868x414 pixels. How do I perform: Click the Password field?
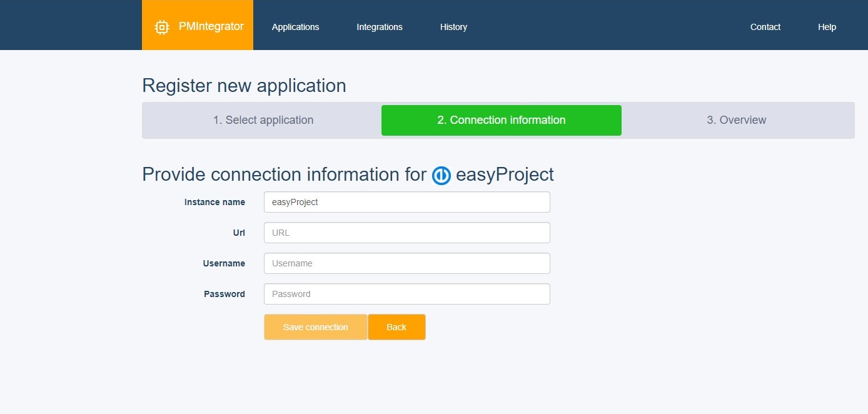coord(406,294)
